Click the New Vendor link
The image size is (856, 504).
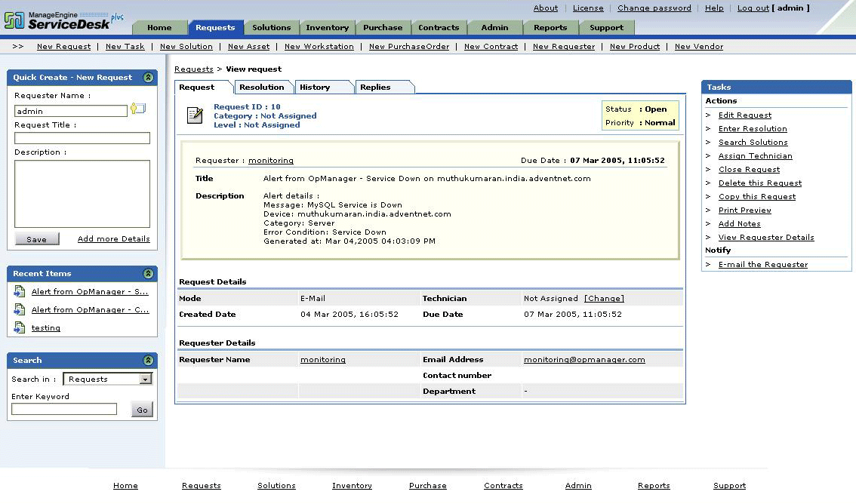pyautogui.click(x=699, y=46)
